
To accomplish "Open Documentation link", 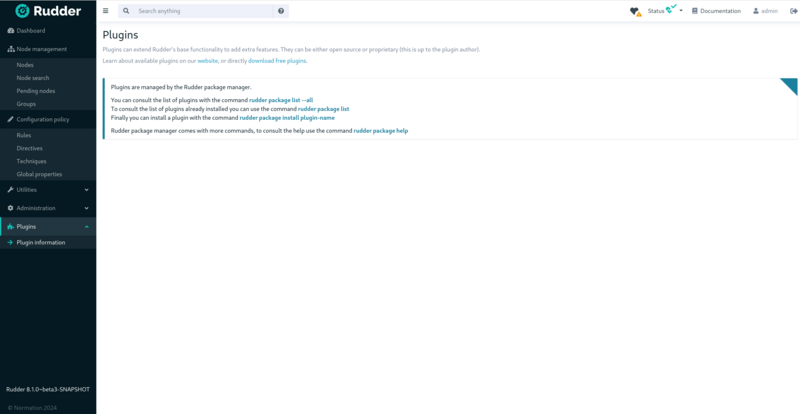I will (x=716, y=11).
